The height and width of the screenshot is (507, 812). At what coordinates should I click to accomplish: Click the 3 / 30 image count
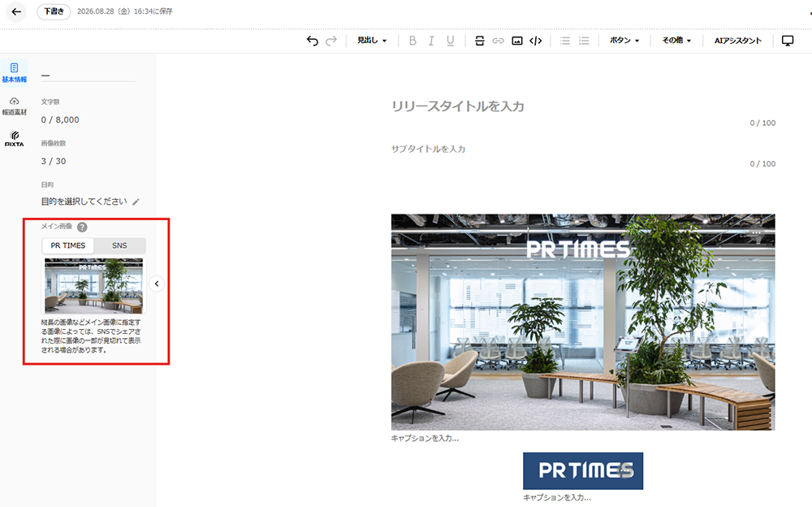coord(54,161)
